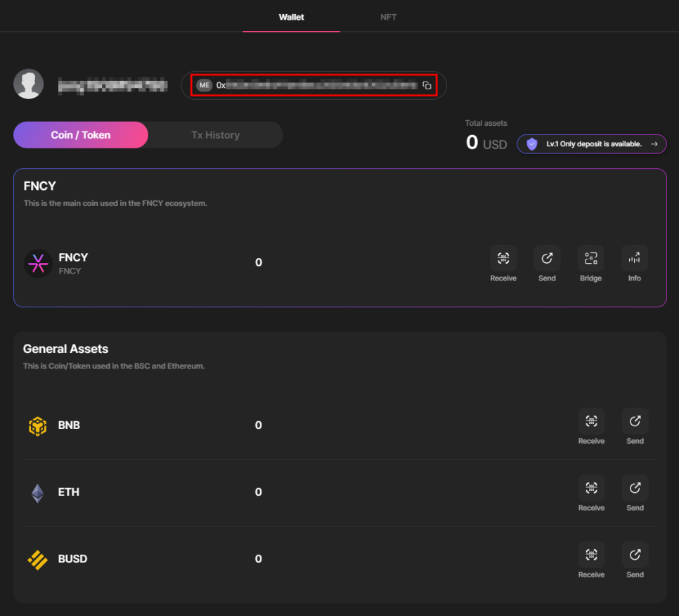Click the BNB balance value 0
The height and width of the screenshot is (616, 679).
coord(259,425)
